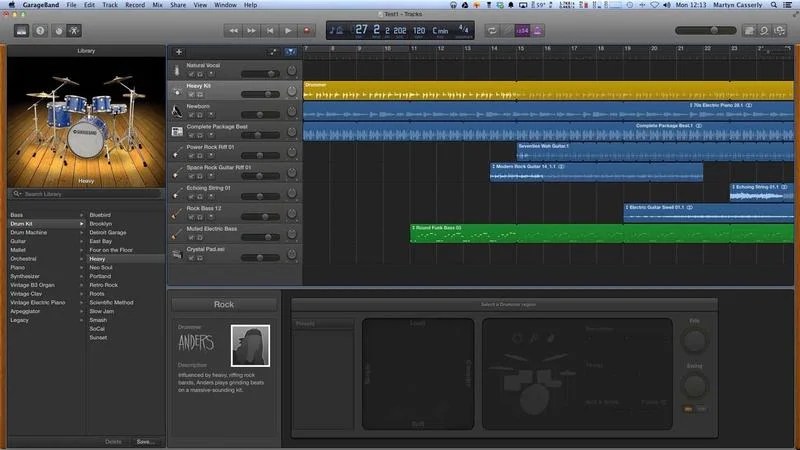Mute the Natural Vocal track

(x=191, y=74)
